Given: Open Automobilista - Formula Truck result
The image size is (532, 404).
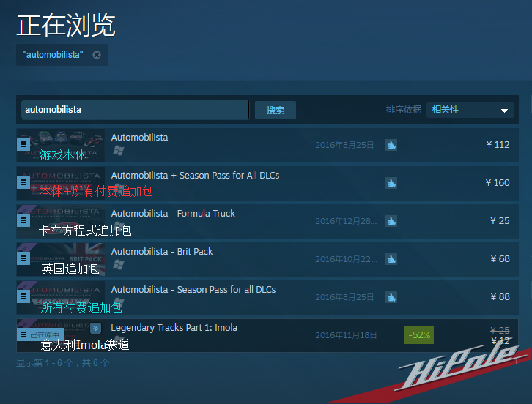Looking at the screenshot, I should [x=173, y=214].
